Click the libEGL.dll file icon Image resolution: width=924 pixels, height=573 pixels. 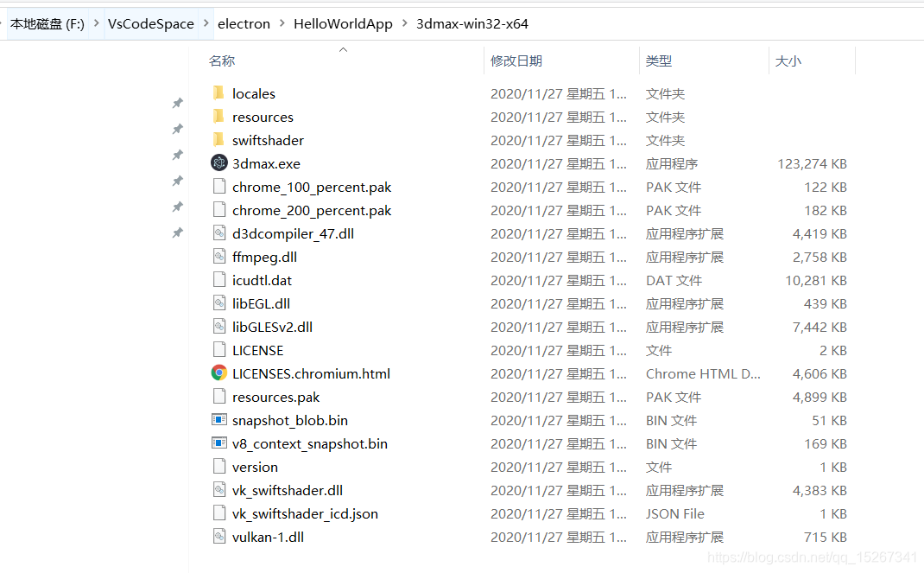pos(219,303)
